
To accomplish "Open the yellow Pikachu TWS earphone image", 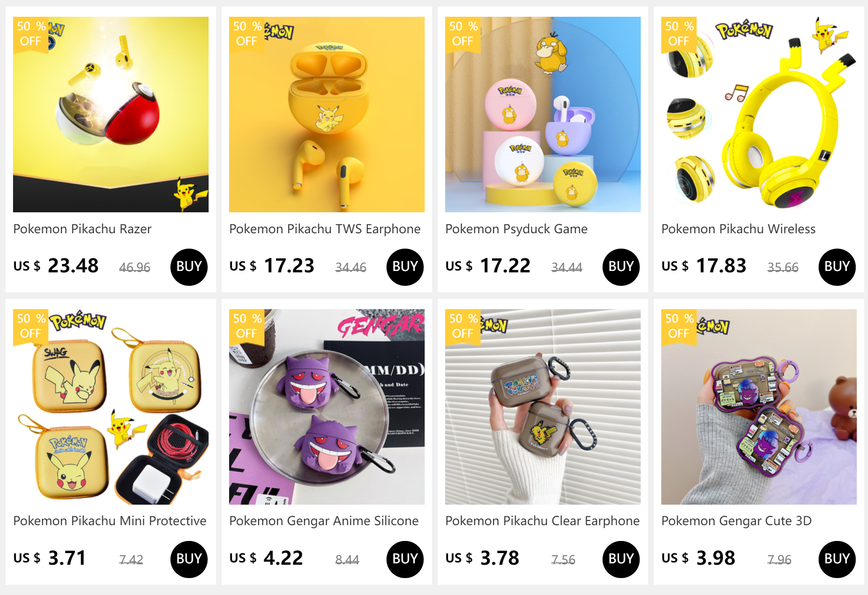I will [x=327, y=115].
